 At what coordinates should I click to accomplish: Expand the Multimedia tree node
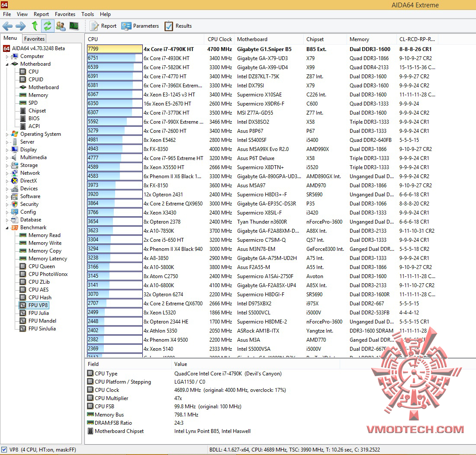coord(7,158)
